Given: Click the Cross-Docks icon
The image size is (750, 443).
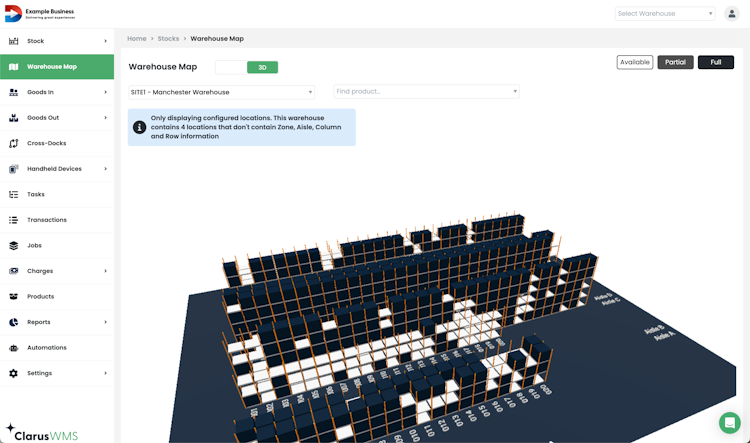Looking at the screenshot, I should pos(13,143).
